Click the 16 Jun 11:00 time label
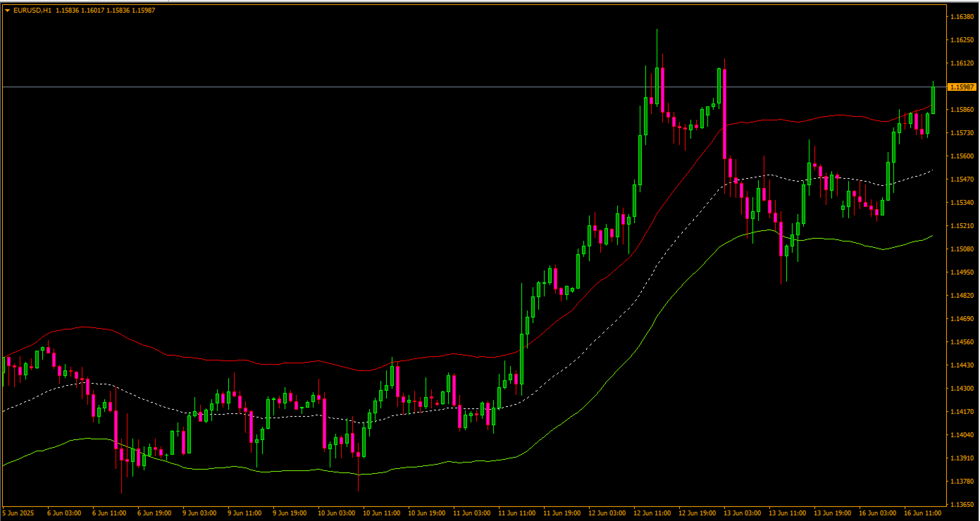Image resolution: width=980 pixels, height=521 pixels. coord(922,513)
